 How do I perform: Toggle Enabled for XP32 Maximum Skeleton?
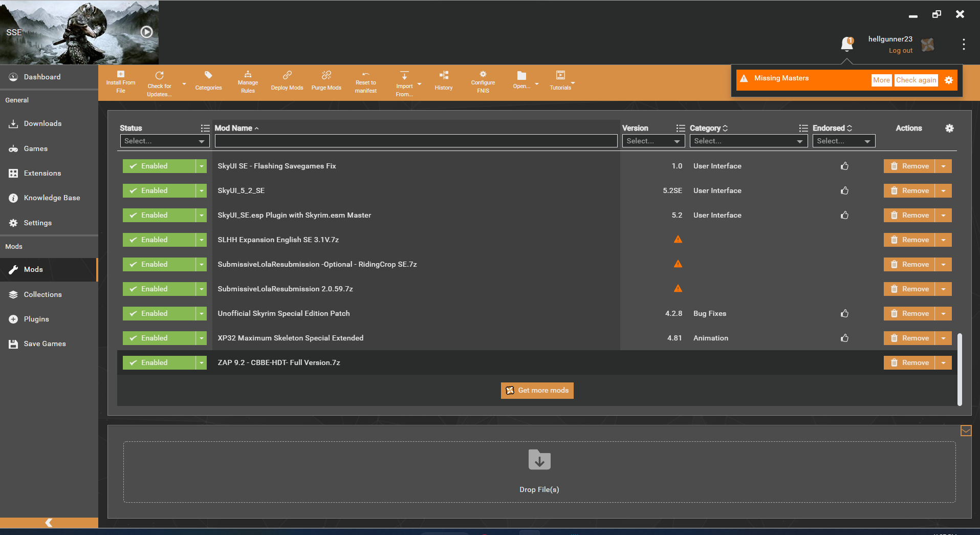coord(159,338)
